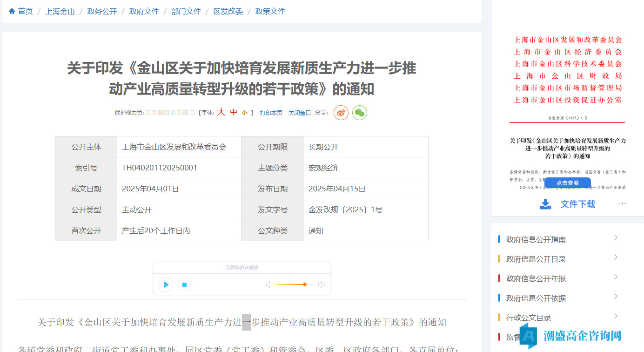
Task: Click the low-volume speaker icon
Action: (x=268, y=284)
